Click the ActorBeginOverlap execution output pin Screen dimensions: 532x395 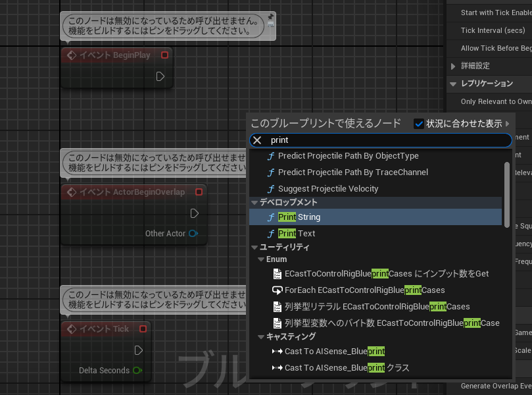[x=194, y=213]
